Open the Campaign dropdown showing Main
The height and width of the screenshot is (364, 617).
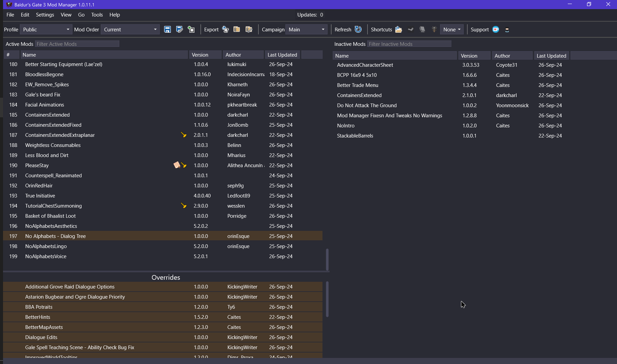[307, 29]
